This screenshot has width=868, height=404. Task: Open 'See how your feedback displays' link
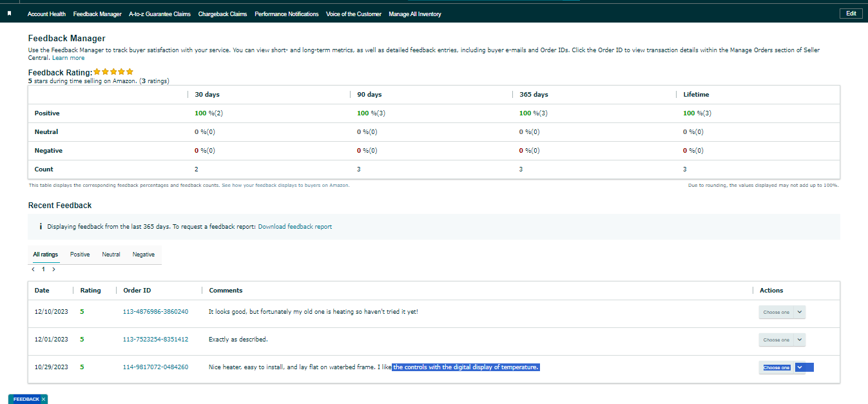click(x=285, y=185)
